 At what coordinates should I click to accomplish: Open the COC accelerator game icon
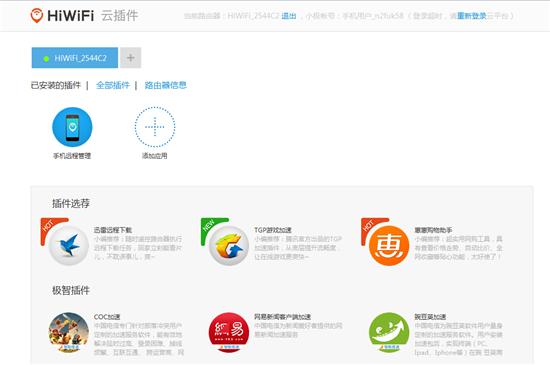coord(68,332)
